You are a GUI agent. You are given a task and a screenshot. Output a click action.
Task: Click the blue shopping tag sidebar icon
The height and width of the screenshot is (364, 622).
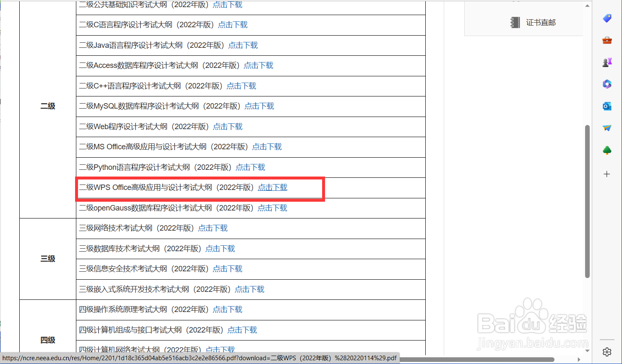(x=607, y=18)
